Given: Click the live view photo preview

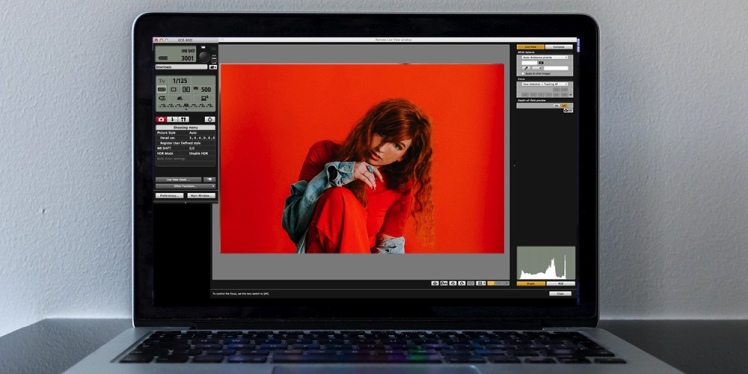Looking at the screenshot, I should click(362, 158).
